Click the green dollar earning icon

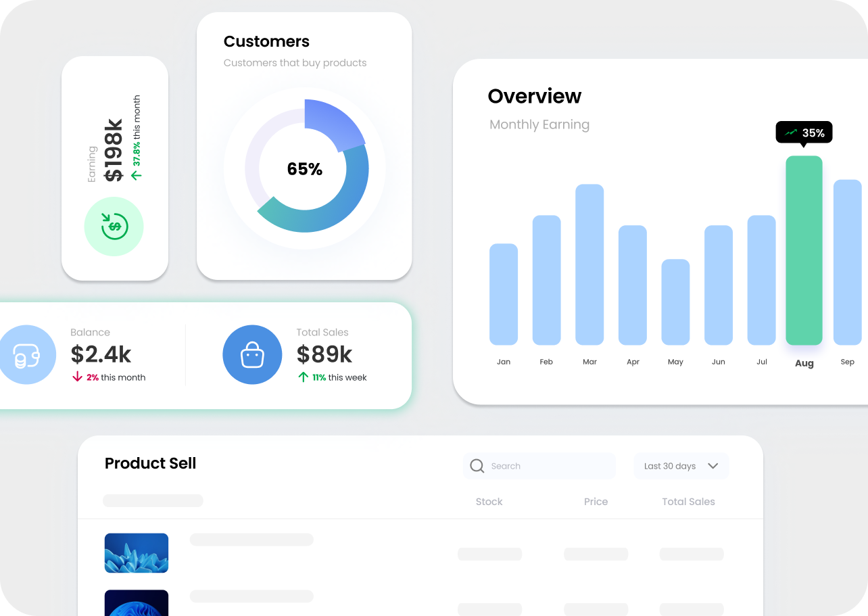[x=114, y=227]
